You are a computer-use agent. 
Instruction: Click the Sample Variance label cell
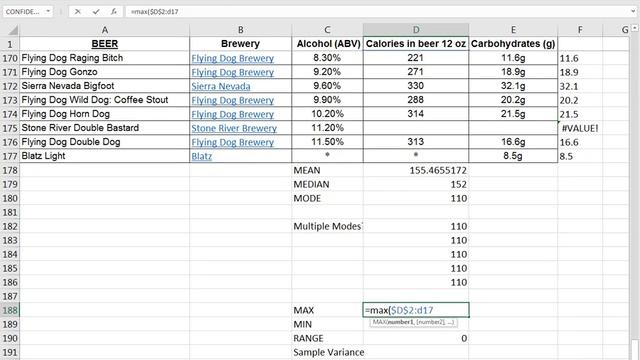tap(328, 352)
